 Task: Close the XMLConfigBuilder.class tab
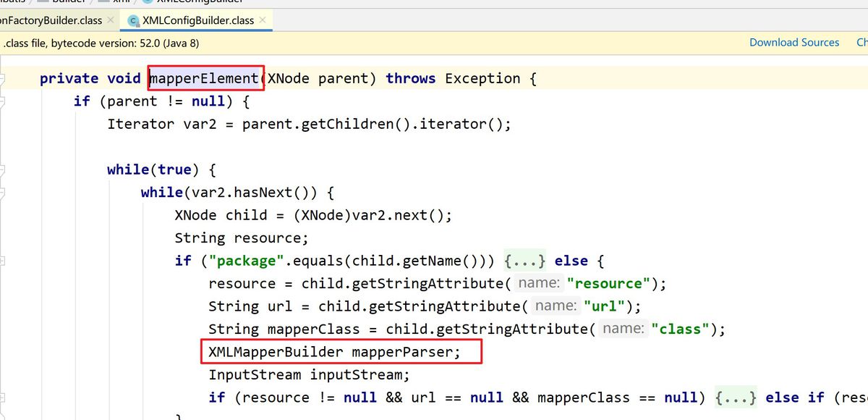(x=263, y=20)
